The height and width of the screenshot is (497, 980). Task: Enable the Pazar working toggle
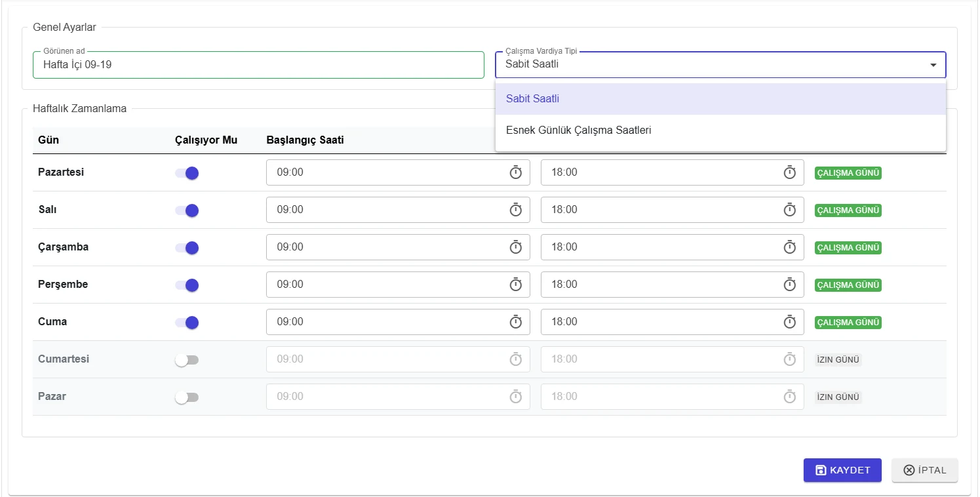[x=187, y=397]
